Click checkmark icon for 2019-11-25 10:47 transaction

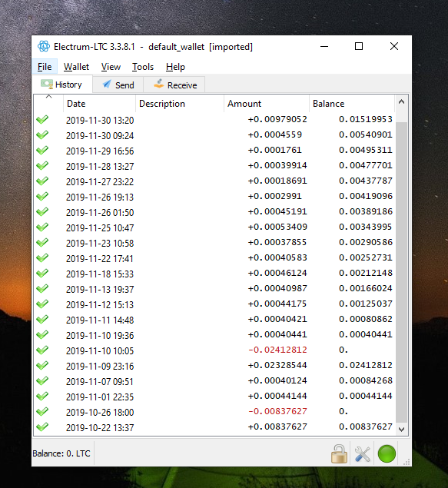click(x=42, y=227)
